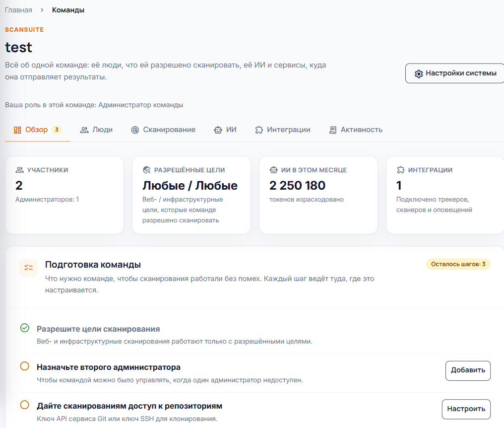The image size is (504, 428).
Task: Switch to the Обзор tab
Action: click(37, 130)
